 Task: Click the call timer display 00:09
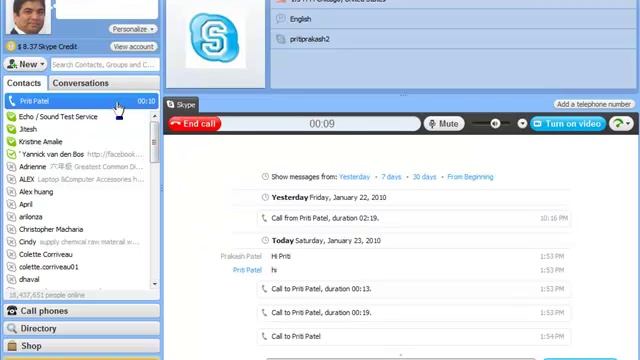(322, 124)
